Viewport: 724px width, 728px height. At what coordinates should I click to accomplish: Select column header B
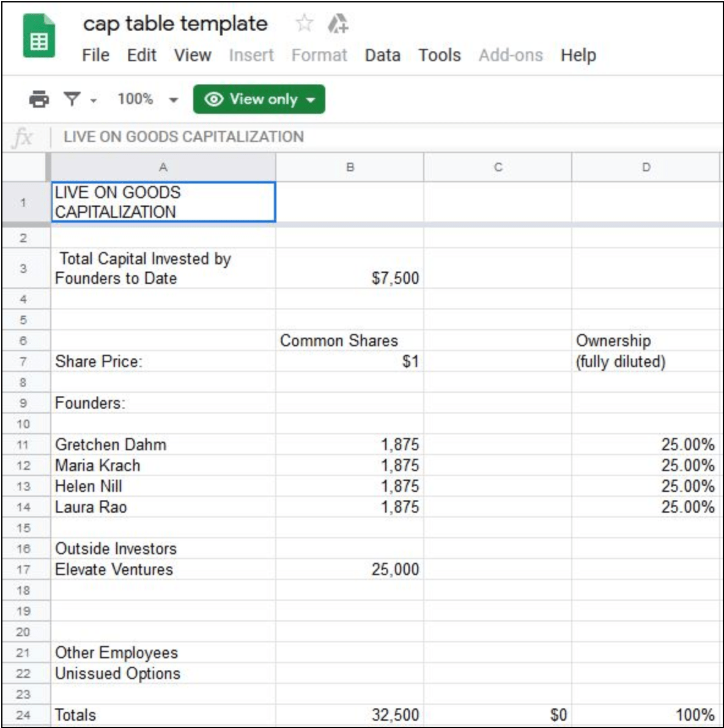350,164
